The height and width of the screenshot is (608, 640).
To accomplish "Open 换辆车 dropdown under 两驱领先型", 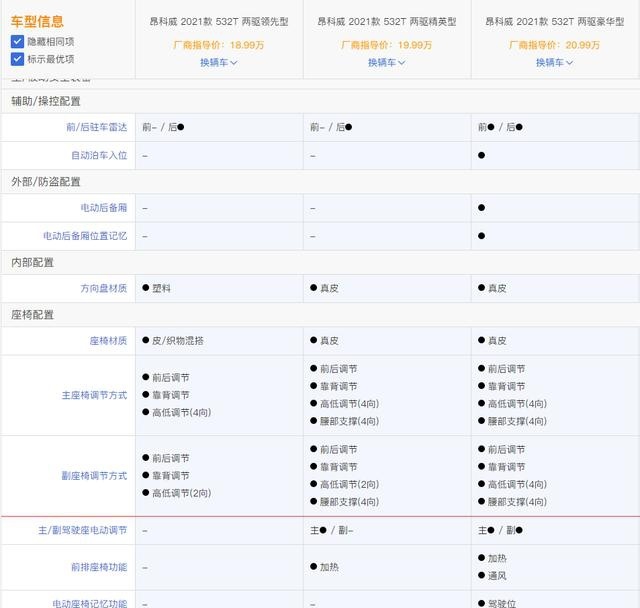I will [218, 62].
